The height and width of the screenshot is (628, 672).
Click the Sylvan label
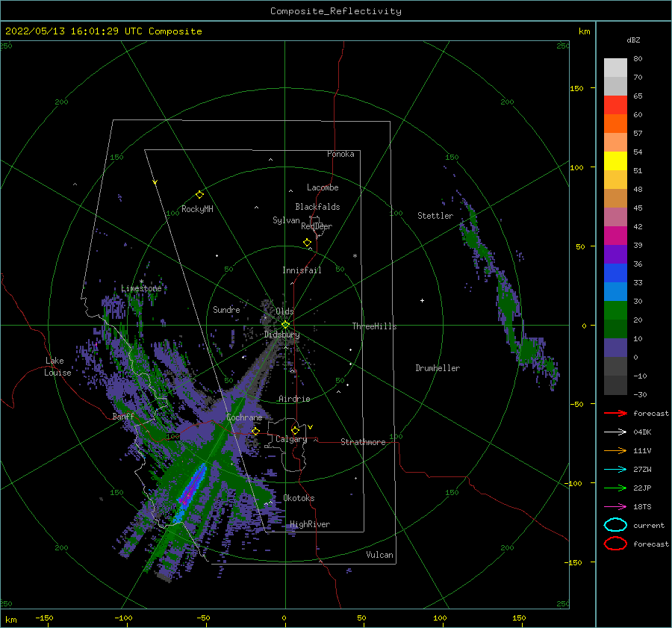[286, 220]
